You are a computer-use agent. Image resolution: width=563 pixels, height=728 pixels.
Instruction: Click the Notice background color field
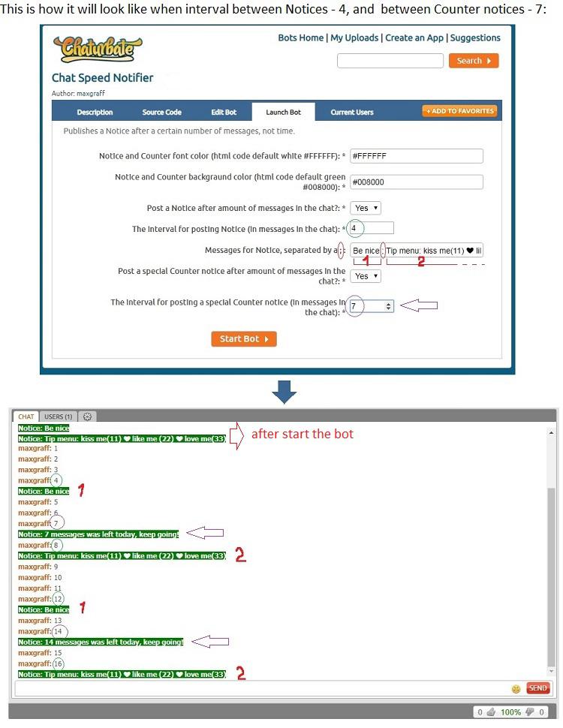point(416,182)
